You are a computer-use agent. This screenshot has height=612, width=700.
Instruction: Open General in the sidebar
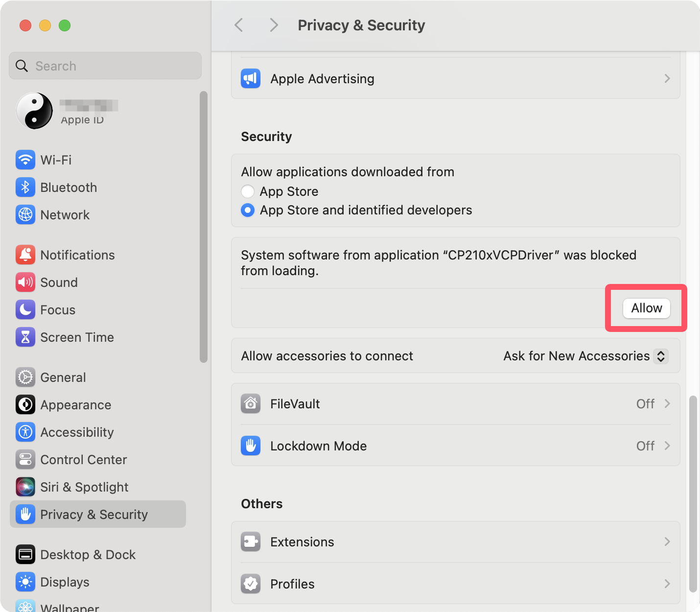pyautogui.click(x=63, y=377)
